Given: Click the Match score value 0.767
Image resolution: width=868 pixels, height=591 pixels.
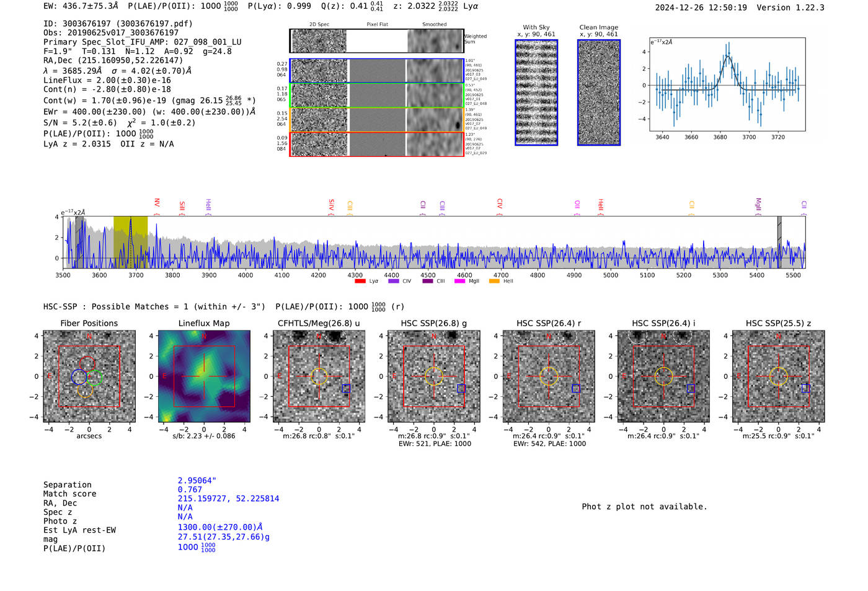Looking at the screenshot, I should pyautogui.click(x=190, y=489).
